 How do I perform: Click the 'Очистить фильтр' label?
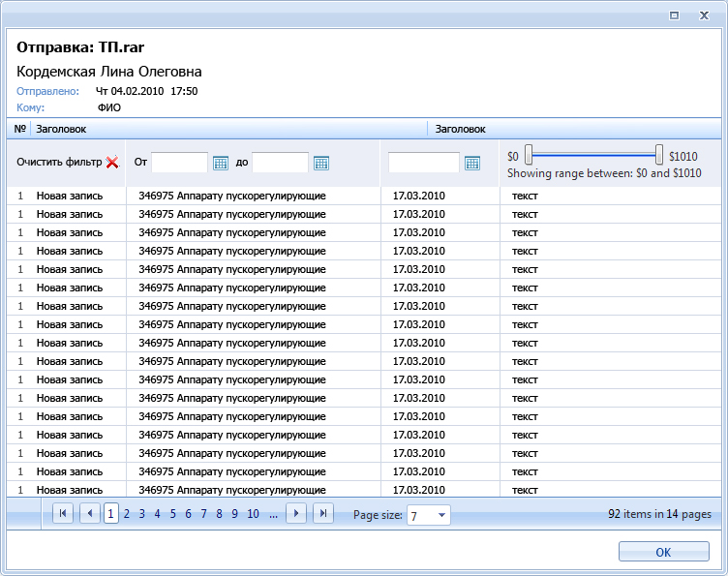tap(59, 162)
